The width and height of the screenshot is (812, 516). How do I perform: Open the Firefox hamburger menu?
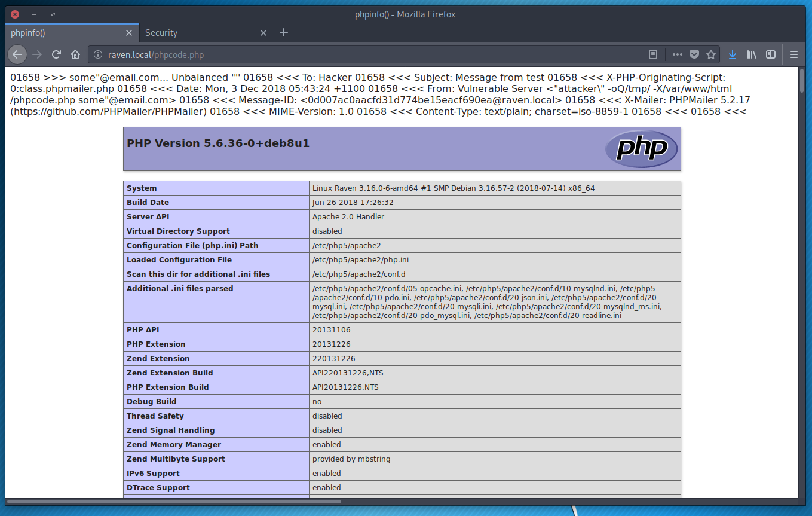pos(794,54)
